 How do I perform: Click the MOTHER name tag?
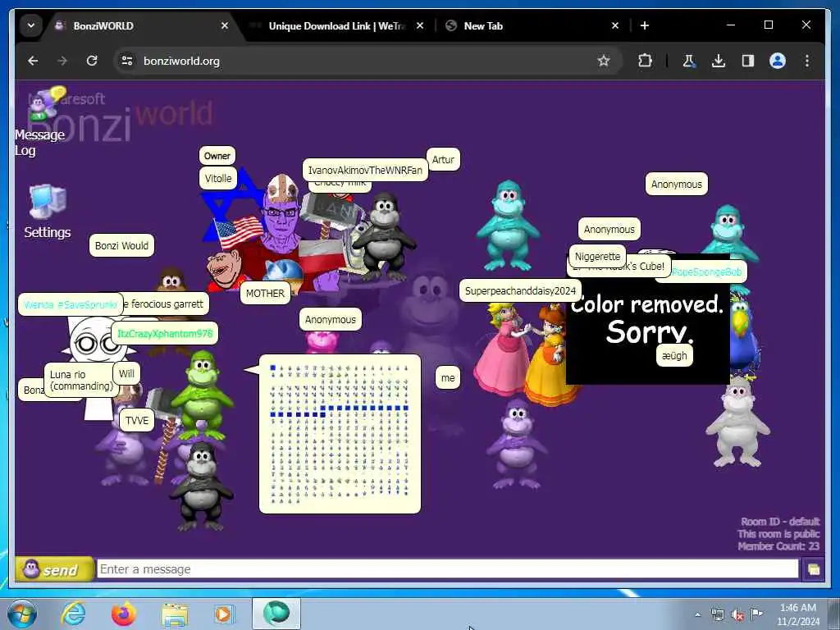[265, 293]
